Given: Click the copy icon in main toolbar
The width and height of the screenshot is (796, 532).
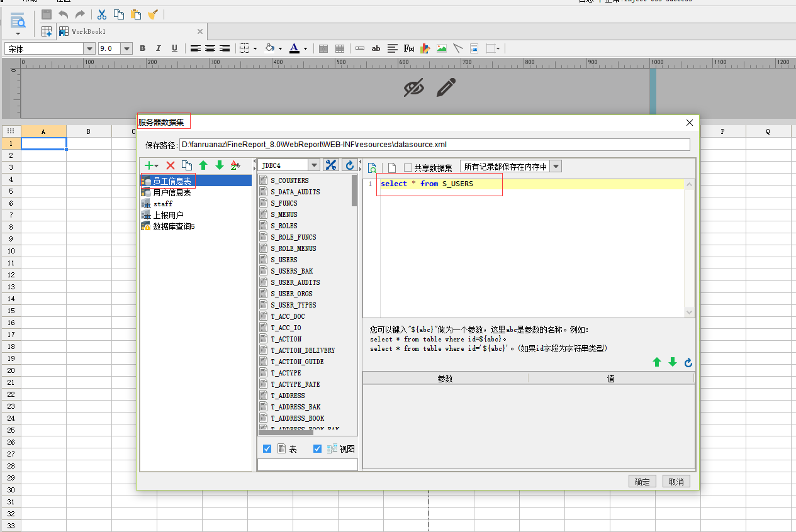Looking at the screenshot, I should click(x=118, y=14).
